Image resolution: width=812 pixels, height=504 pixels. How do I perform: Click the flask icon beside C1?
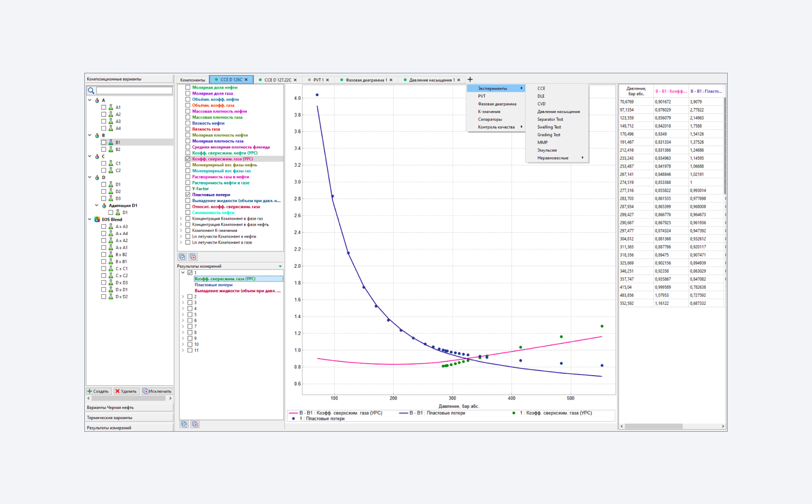coord(111,163)
